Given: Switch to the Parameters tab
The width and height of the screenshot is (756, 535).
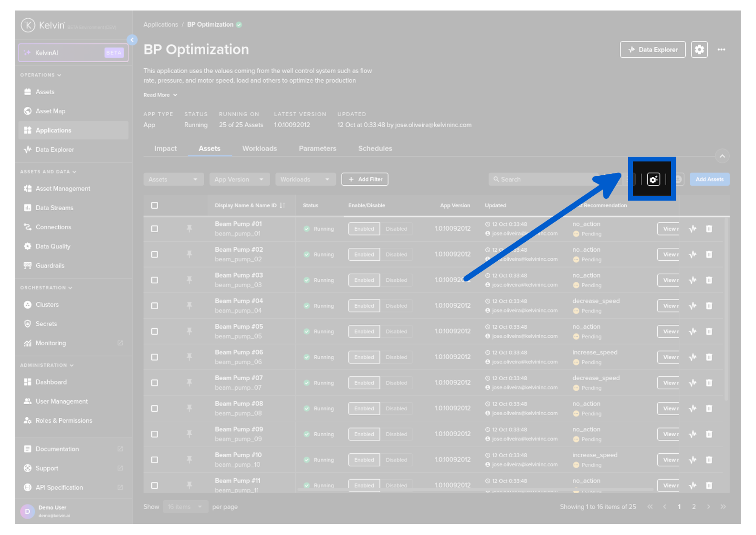Looking at the screenshot, I should 317,149.
